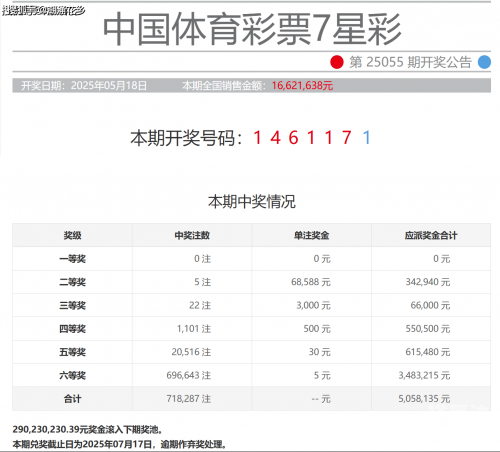Click the total payout 3,483,215 元
The width and height of the screenshot is (500, 452).
[424, 375]
